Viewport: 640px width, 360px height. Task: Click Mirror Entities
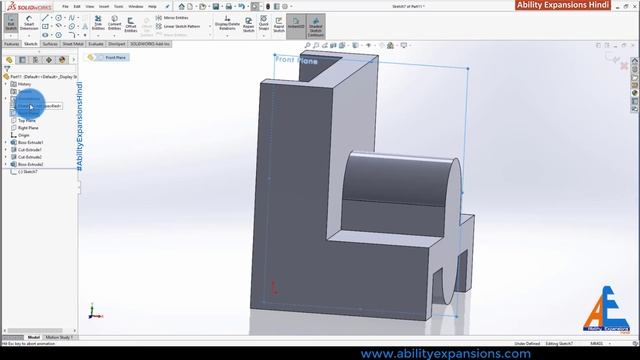[172, 18]
